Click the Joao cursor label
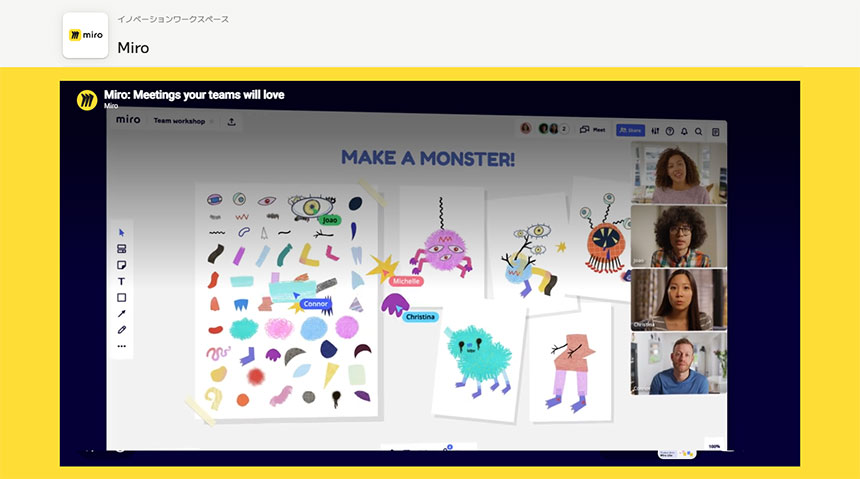The width and height of the screenshot is (860, 479). (330, 220)
